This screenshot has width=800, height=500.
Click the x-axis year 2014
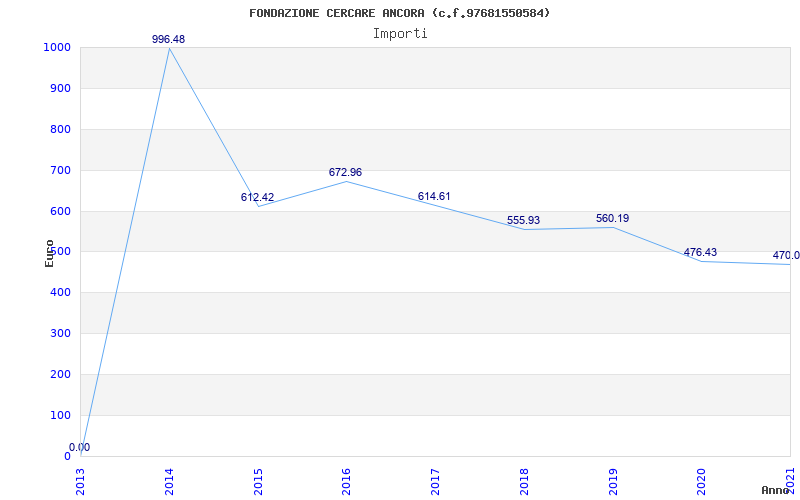point(169,482)
